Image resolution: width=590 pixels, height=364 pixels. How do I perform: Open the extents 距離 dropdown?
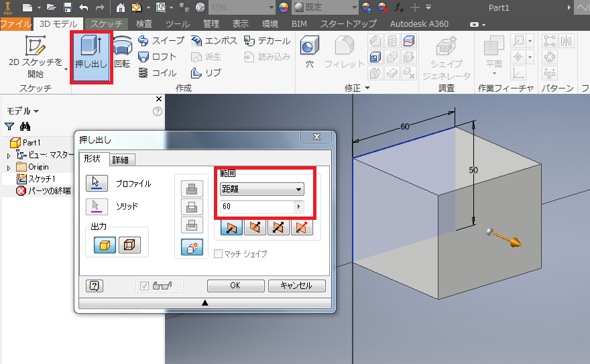coord(262,189)
